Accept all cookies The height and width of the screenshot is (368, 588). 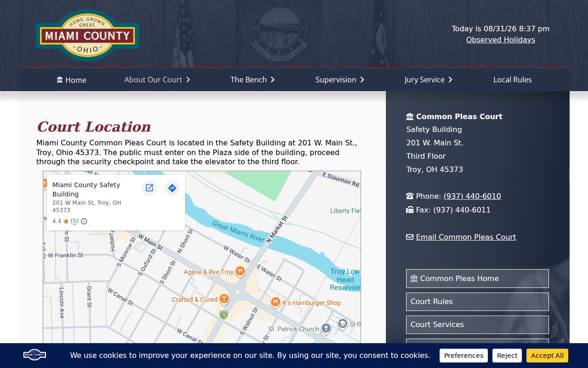pyautogui.click(x=547, y=356)
